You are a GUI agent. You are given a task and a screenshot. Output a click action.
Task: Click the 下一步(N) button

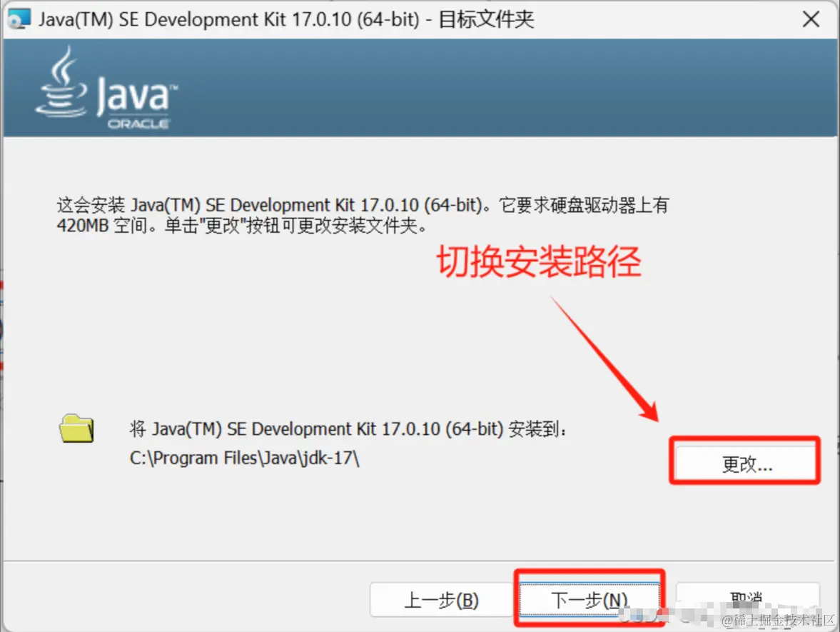pos(589,599)
